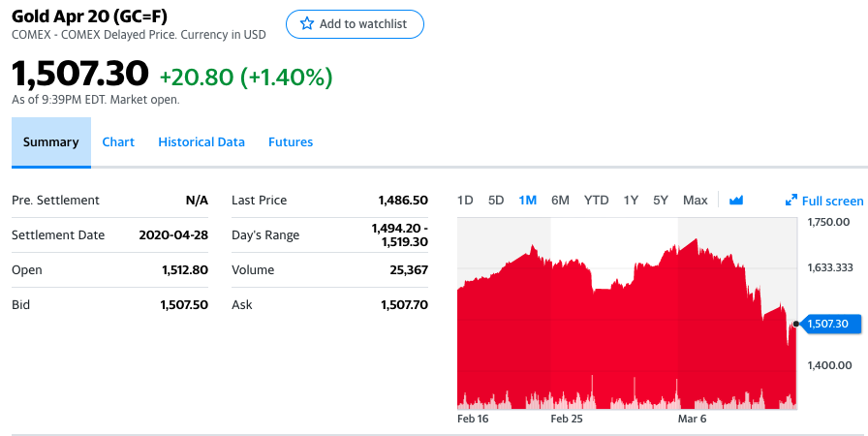
Task: Go to the Futures tab
Action: (x=291, y=142)
